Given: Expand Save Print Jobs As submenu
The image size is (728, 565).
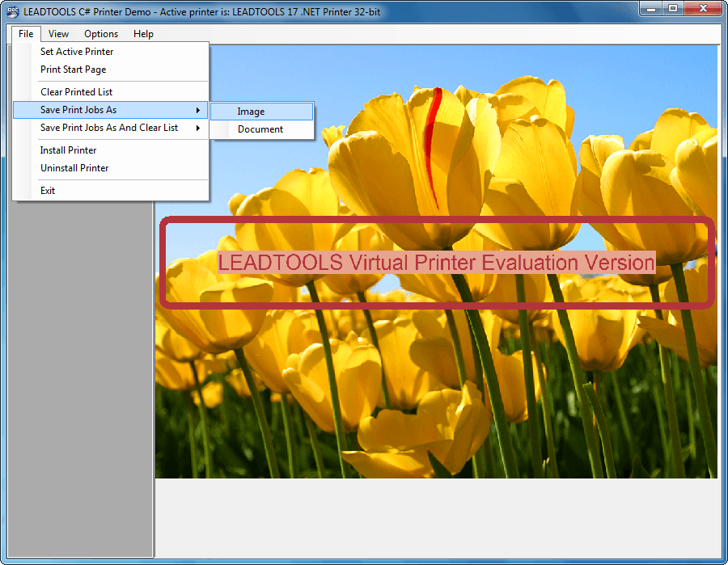Looking at the screenshot, I should tap(111, 110).
